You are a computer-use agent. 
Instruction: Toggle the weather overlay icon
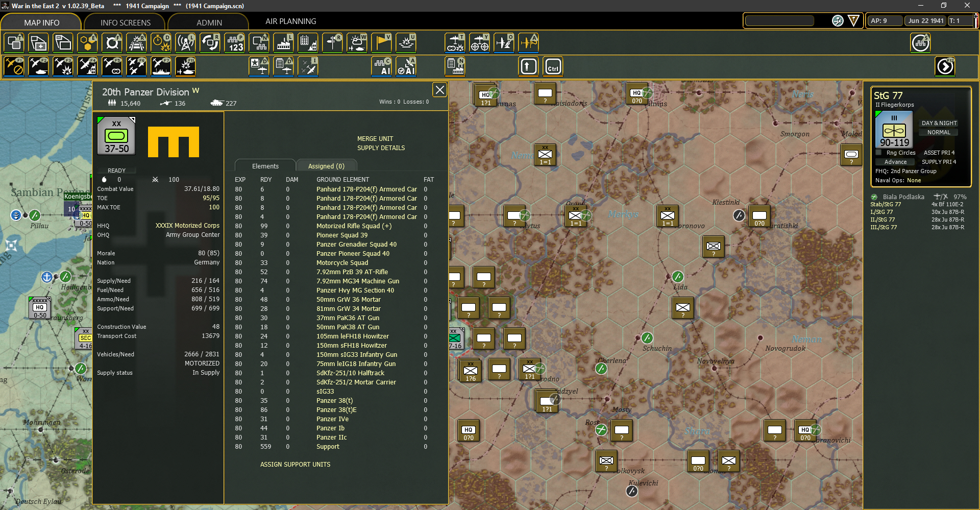pos(357,43)
